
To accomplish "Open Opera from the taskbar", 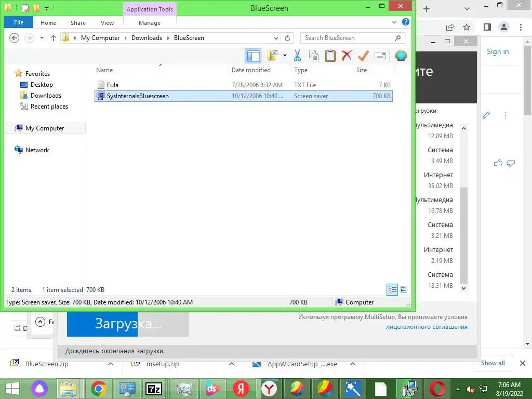I will click(x=437, y=389).
